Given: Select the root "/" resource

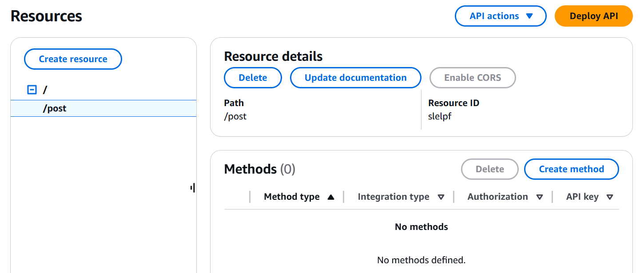Looking at the screenshot, I should click(x=44, y=89).
